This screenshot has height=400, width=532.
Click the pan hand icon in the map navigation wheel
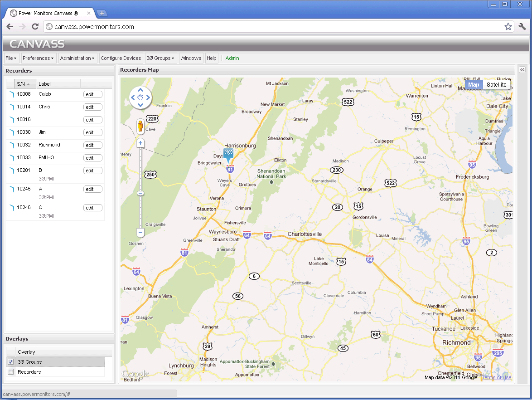point(140,98)
